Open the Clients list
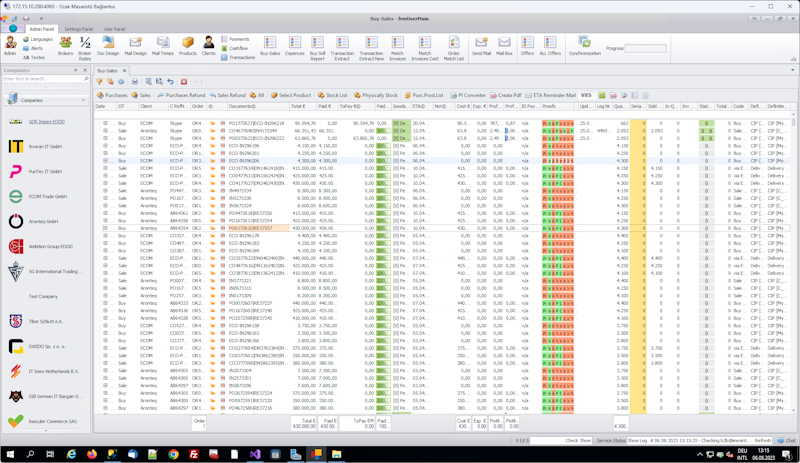Viewport: 800px width, 463px height. tap(209, 46)
